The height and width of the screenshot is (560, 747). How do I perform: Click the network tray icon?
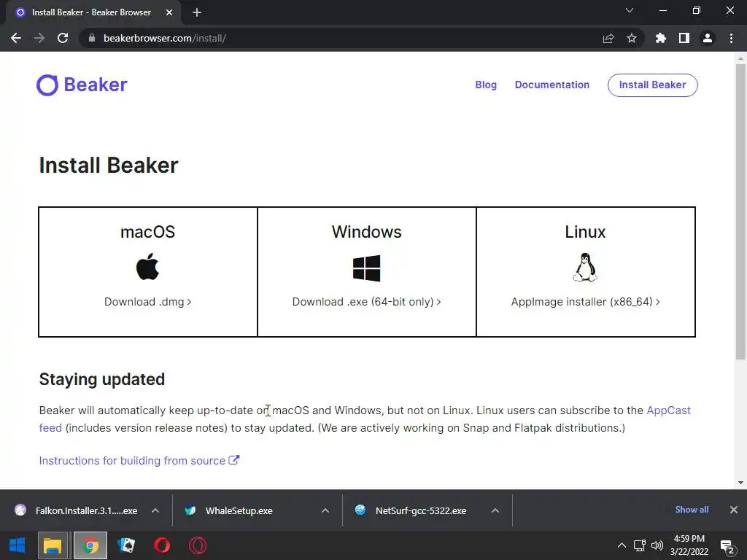pyautogui.click(x=639, y=545)
